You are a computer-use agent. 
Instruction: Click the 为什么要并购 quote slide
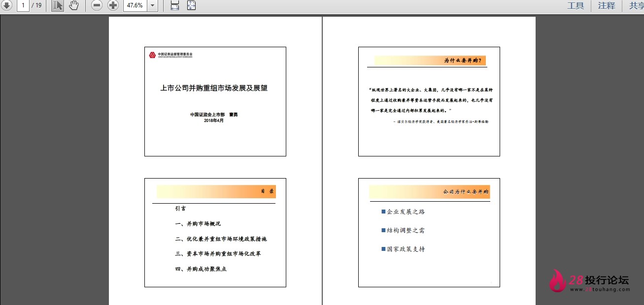429,101
